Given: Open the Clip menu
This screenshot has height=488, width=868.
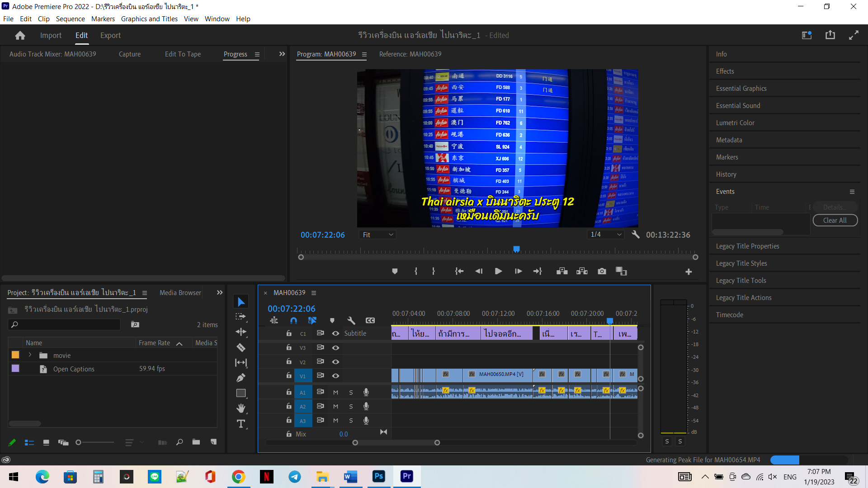Looking at the screenshot, I should click(44, 19).
